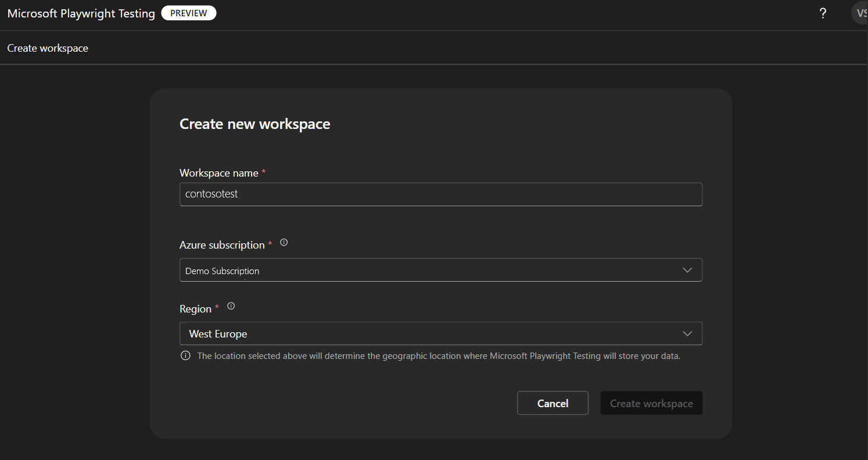Click the info icon beside Azure subscription
The width and height of the screenshot is (868, 460).
tap(284, 243)
